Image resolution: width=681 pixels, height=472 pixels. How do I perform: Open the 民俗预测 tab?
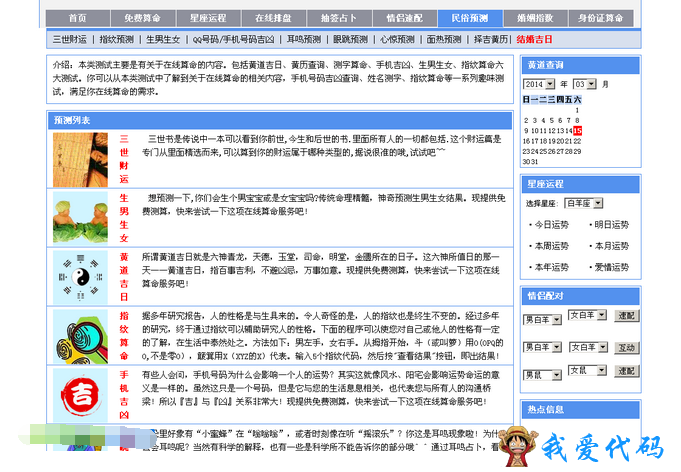(470, 18)
